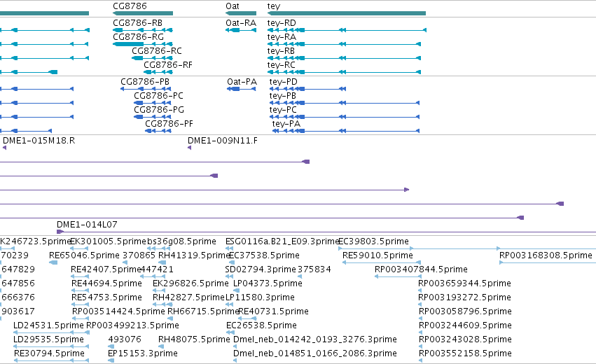The width and height of the screenshot is (596, 364).
Task: Click the CG8786-RF transcript label
Action: [x=168, y=65]
